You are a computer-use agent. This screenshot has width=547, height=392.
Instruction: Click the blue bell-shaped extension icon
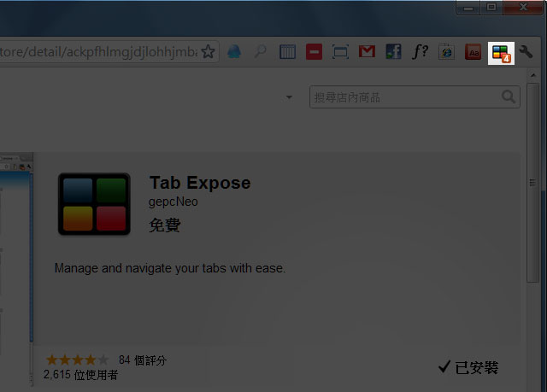[234, 52]
